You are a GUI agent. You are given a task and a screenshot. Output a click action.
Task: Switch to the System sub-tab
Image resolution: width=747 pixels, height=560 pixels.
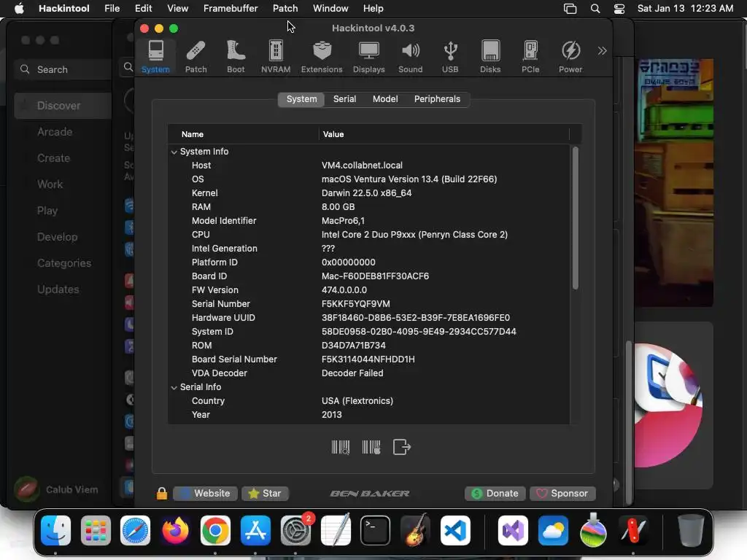[301, 99]
